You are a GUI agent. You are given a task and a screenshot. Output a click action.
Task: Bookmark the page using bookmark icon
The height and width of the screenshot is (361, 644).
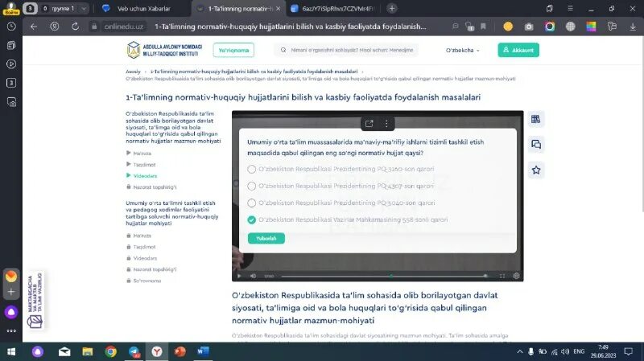pos(484,27)
